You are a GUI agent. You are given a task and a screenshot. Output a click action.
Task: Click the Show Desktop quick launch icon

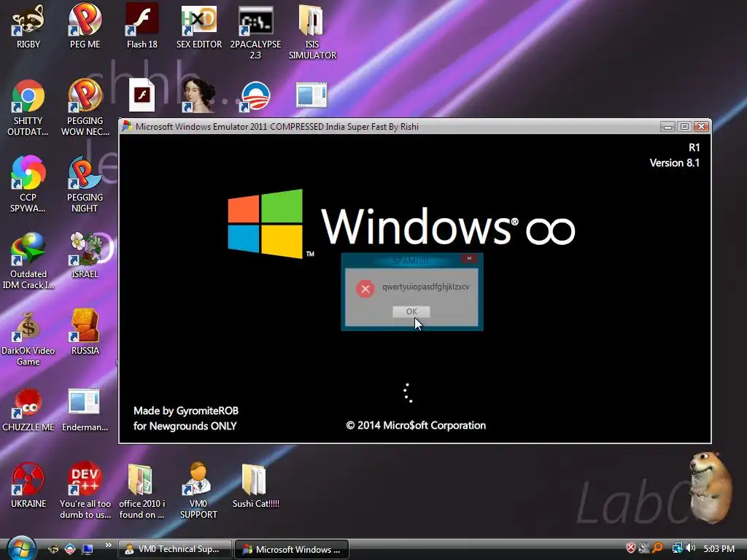point(88,549)
